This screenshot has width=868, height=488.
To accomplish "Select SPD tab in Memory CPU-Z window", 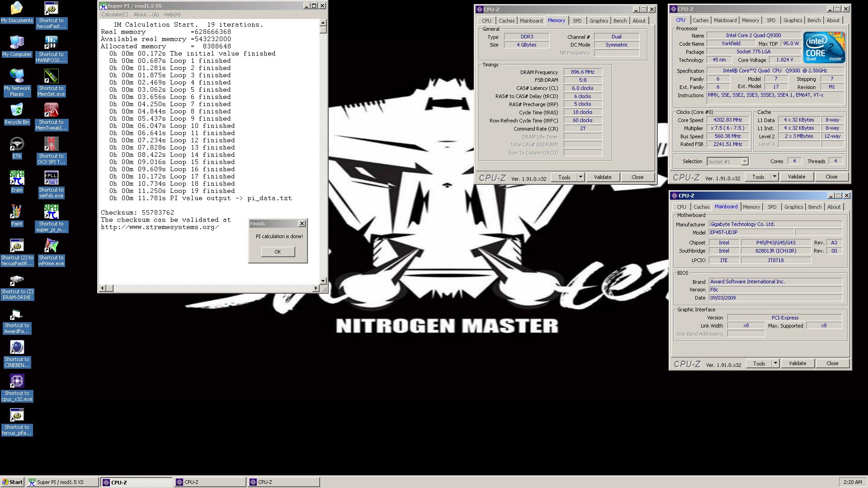I will click(577, 21).
